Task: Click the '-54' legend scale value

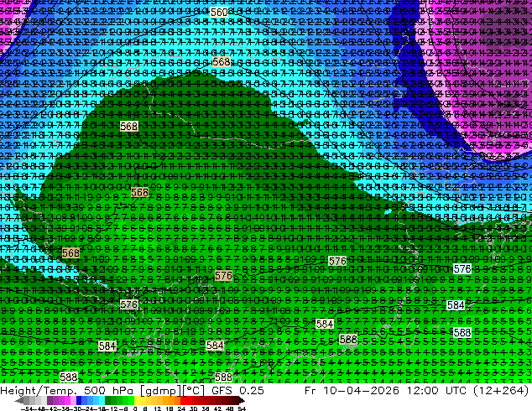Action: coord(27,408)
